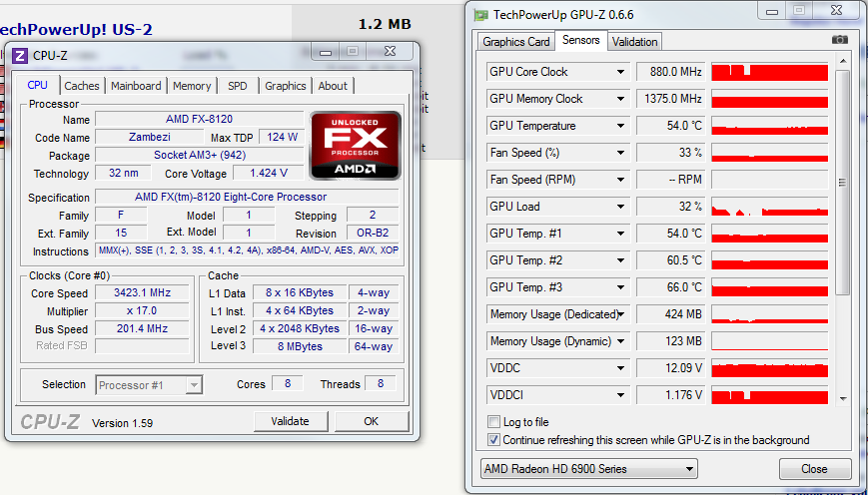868x495 pixels.
Task: Switch to the Validation tab in GPU-Z
Action: point(634,42)
